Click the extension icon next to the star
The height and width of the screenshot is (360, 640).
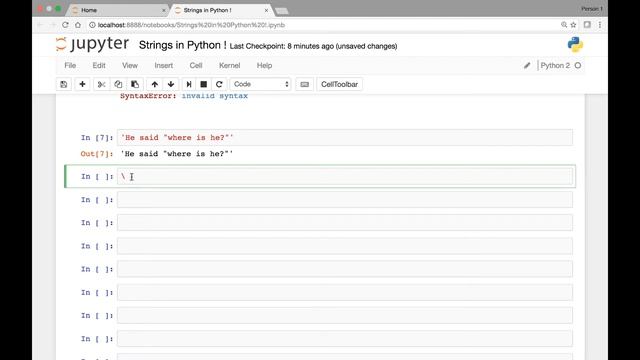pos(587,25)
